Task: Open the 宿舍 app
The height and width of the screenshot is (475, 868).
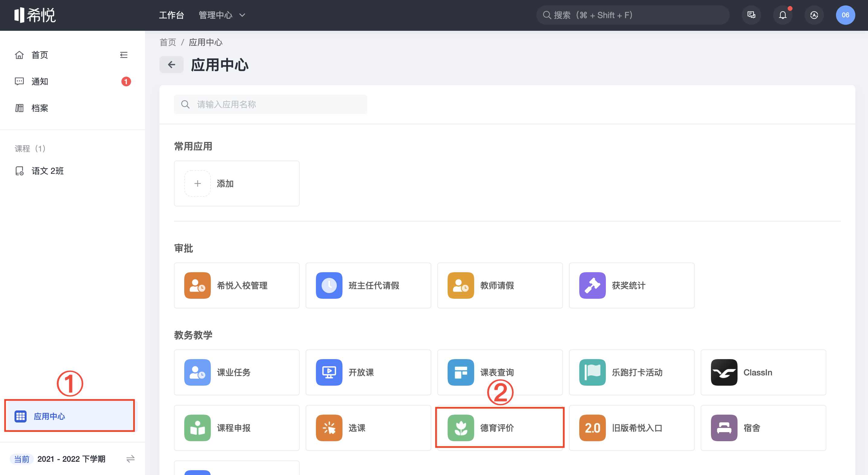Action: (764, 428)
